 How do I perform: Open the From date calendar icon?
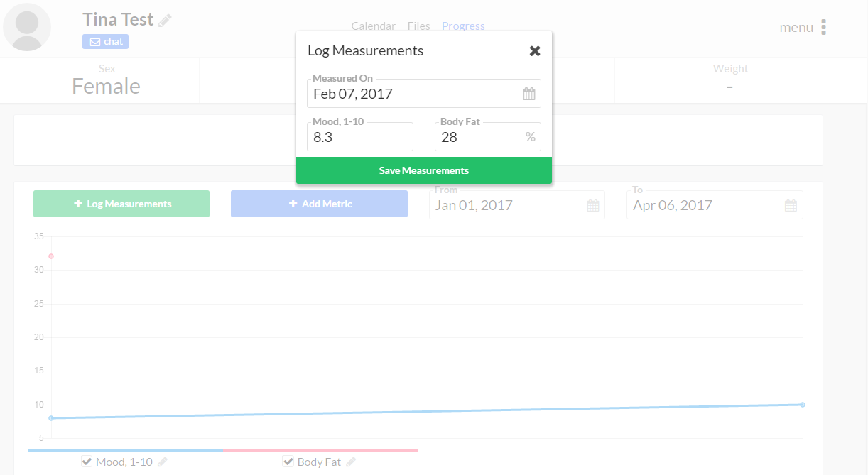click(x=593, y=205)
